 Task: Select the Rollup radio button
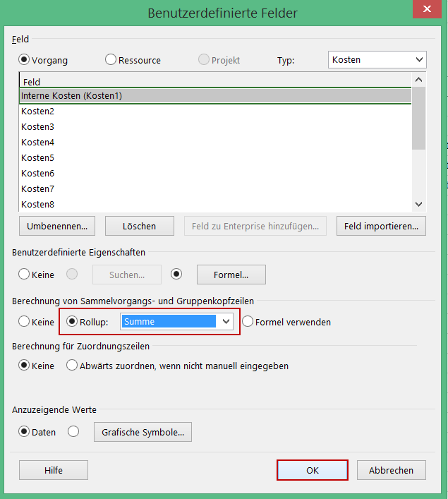(72, 322)
